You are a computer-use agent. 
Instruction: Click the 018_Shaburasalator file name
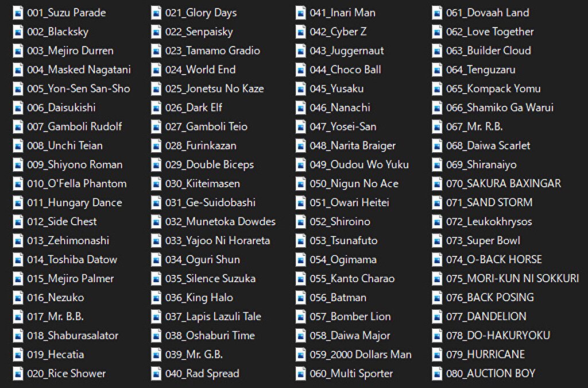click(x=73, y=336)
